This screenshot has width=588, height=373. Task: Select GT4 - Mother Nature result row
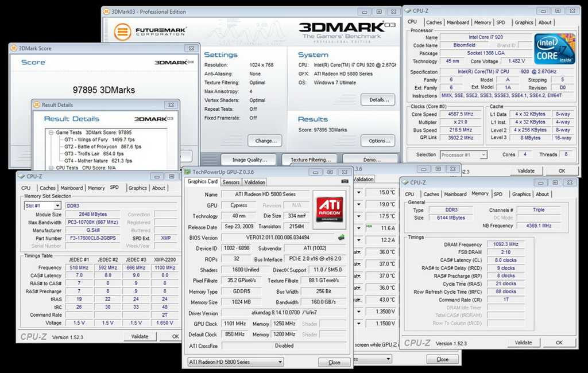[x=98, y=161]
